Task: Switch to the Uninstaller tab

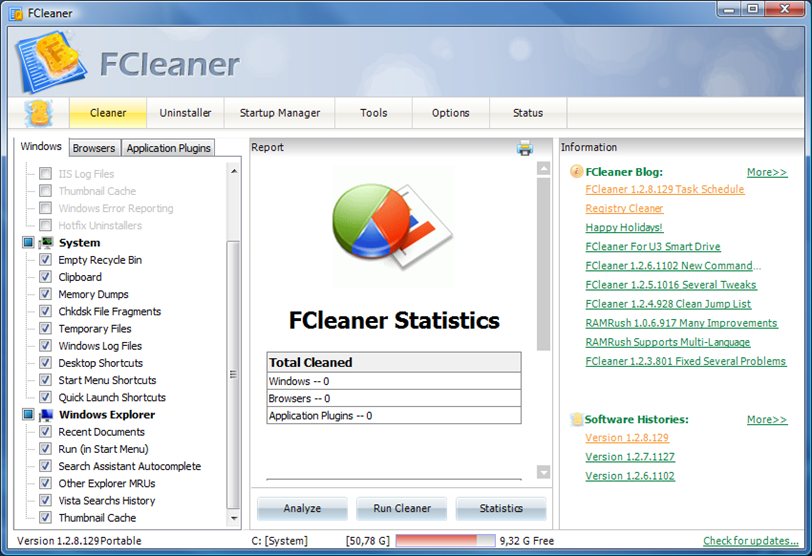Action: [x=185, y=113]
